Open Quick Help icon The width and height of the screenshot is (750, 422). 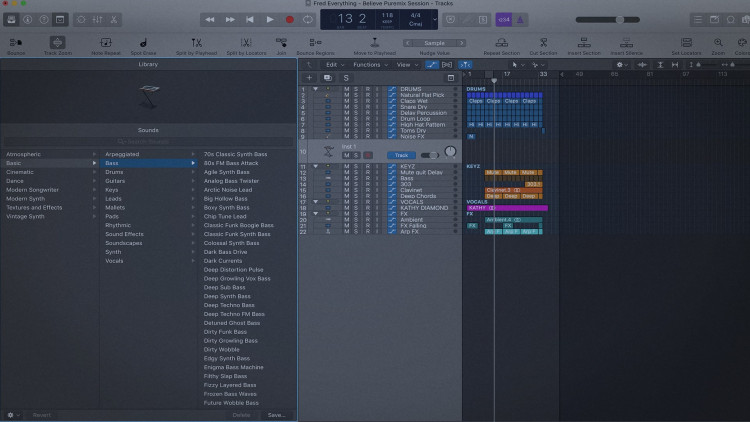(44, 20)
